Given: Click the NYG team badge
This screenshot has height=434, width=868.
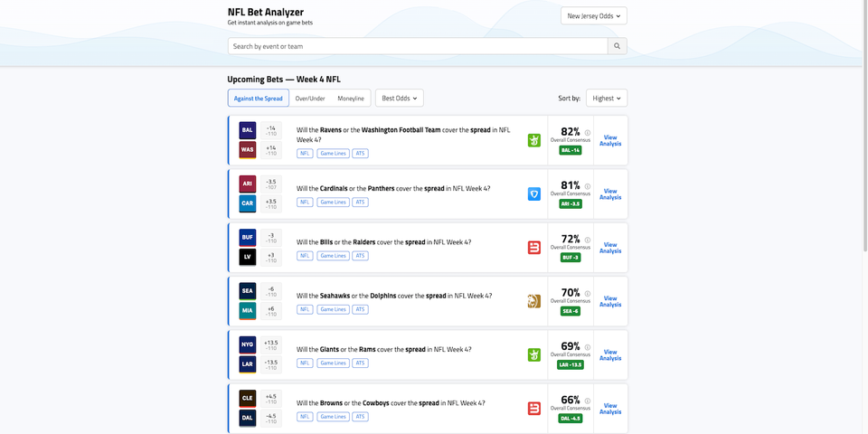Looking at the screenshot, I should coord(248,344).
